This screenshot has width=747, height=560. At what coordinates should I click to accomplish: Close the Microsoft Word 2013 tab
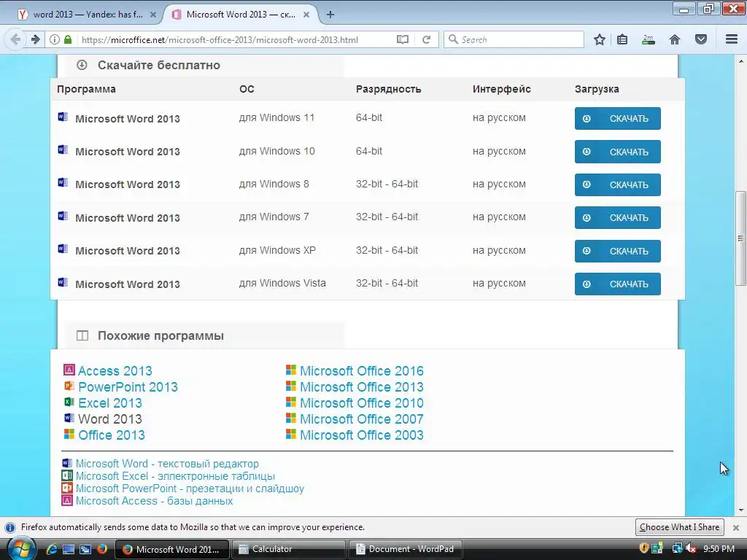point(306,15)
